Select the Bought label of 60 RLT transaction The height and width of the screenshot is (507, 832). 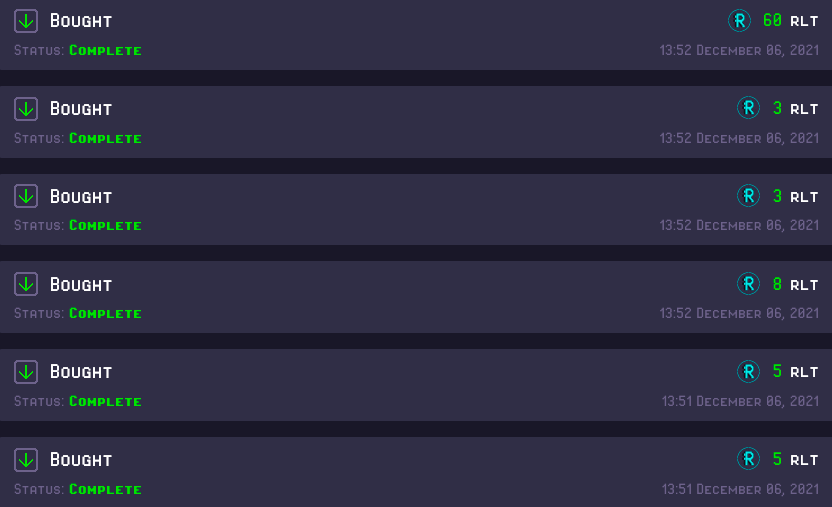pyautogui.click(x=81, y=21)
